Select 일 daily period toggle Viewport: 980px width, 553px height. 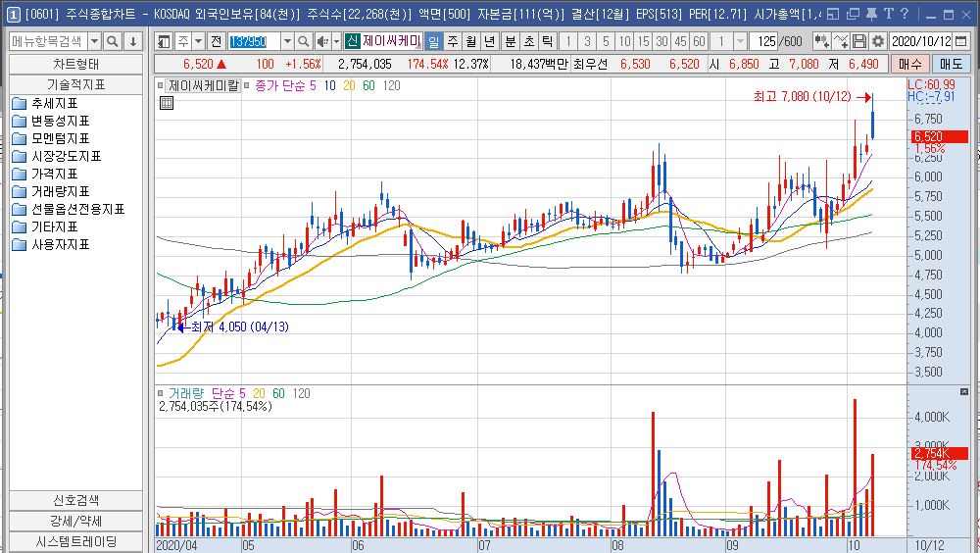tap(433, 42)
